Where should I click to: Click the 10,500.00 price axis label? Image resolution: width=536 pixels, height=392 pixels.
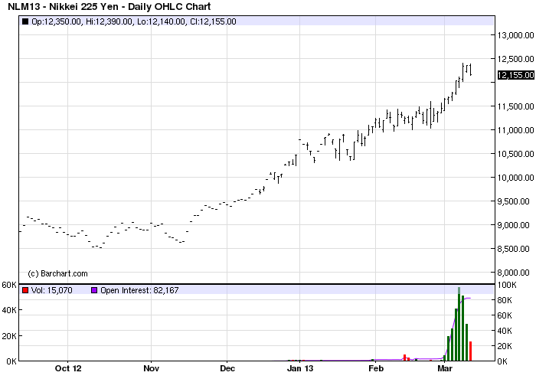[515, 154]
